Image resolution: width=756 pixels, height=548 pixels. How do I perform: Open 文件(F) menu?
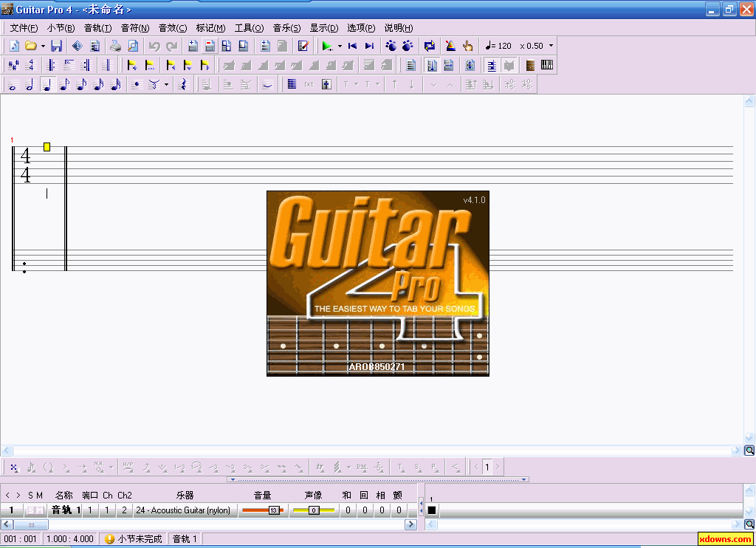point(24,28)
